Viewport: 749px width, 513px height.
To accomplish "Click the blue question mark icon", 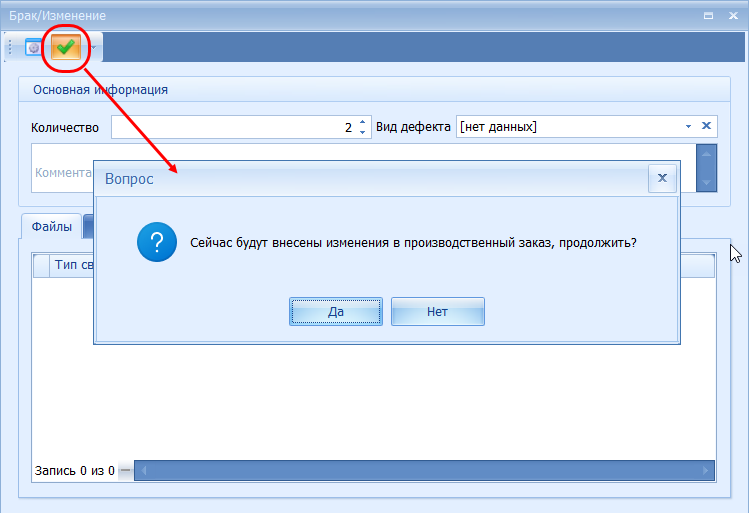I will point(158,242).
